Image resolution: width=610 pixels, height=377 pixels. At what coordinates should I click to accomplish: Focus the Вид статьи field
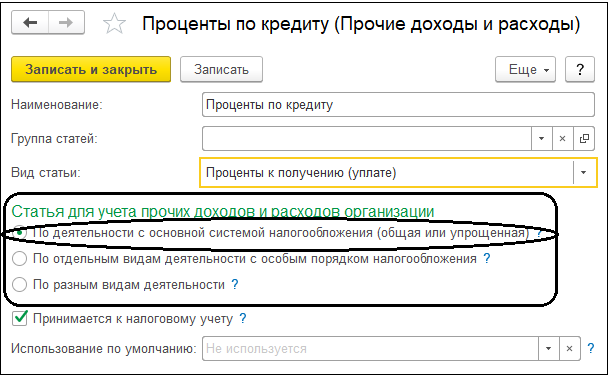(x=387, y=173)
